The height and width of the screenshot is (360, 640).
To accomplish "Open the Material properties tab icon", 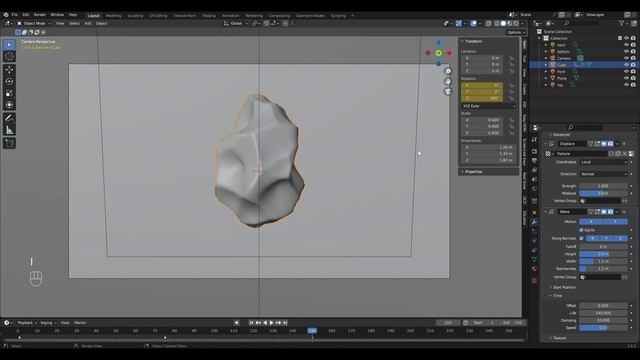I will coord(534,269).
